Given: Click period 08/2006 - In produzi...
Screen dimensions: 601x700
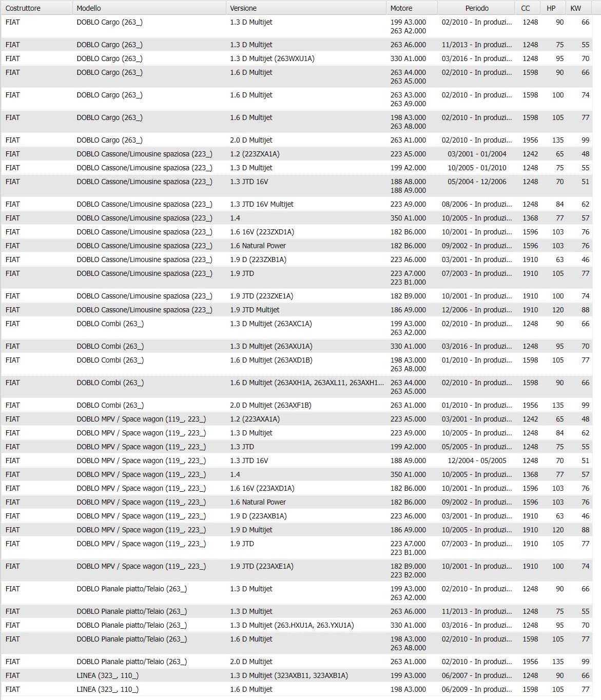Looking at the screenshot, I should pos(477,204).
